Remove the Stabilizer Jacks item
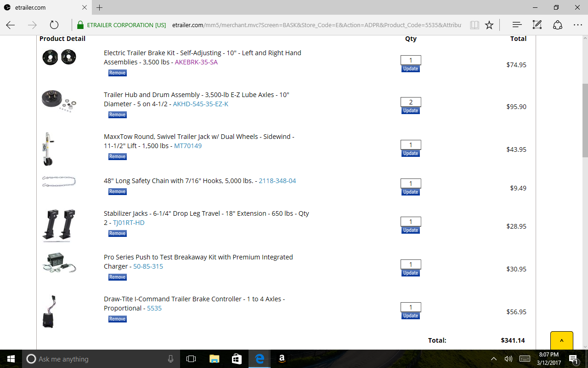Image resolution: width=588 pixels, height=368 pixels. [117, 233]
